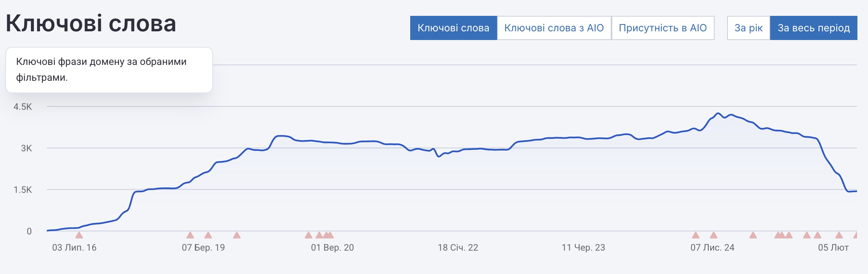Click the "4.5K" y-axis label
868x274 pixels.
(x=23, y=107)
